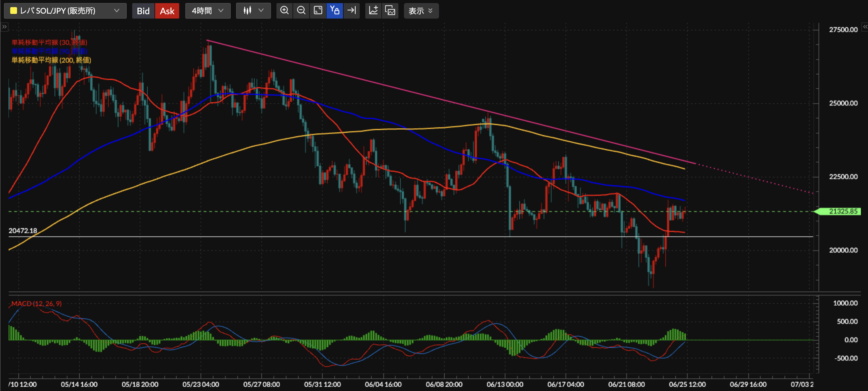Collapse the right side panel arrows
Viewport: 868px width, 391px height.
tap(865, 27)
